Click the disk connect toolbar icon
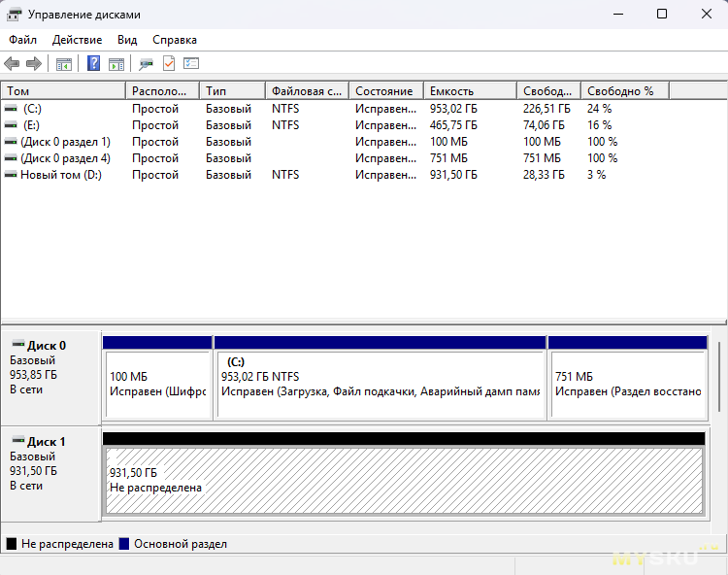The width and height of the screenshot is (728, 575). tap(146, 64)
